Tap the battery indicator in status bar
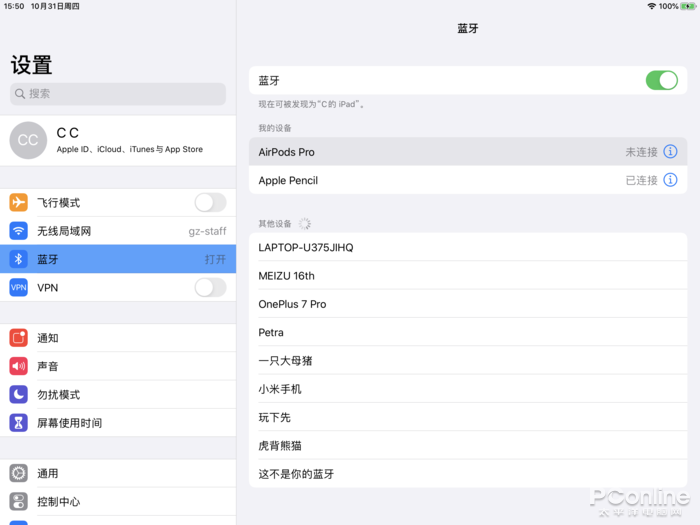 688,6
